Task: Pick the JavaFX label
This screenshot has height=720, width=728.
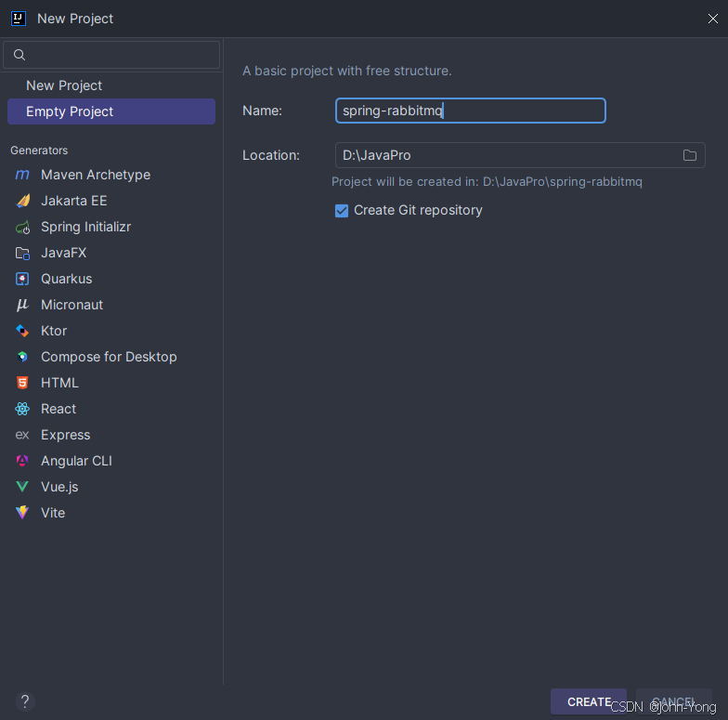Action: tap(63, 253)
